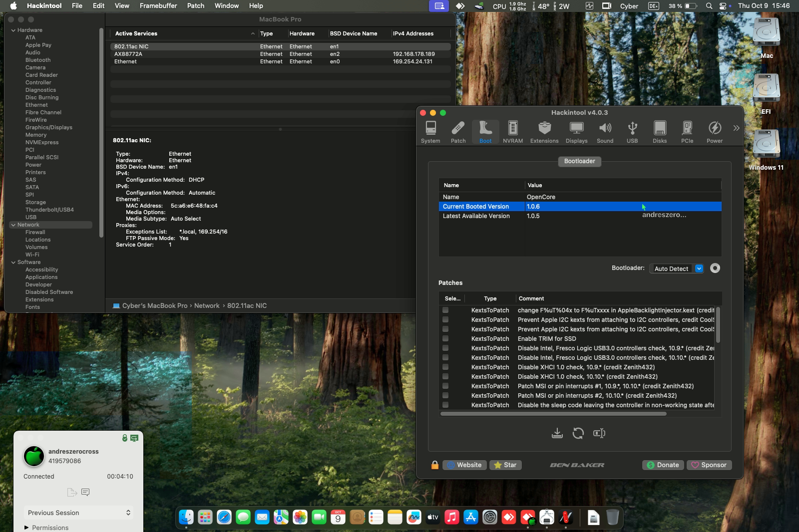This screenshot has width=799, height=532.
Task: Open the Edit menu
Action: [x=99, y=6]
